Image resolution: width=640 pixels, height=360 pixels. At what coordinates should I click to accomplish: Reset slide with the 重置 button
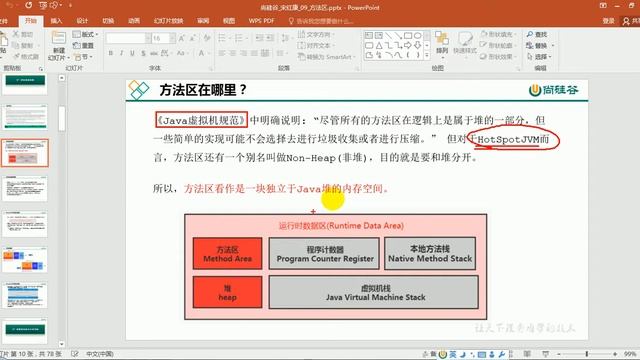[83, 45]
